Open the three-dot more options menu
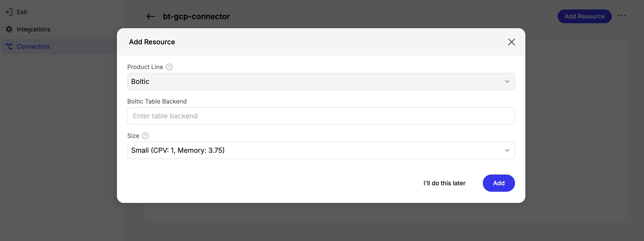644x241 pixels. 622,16
